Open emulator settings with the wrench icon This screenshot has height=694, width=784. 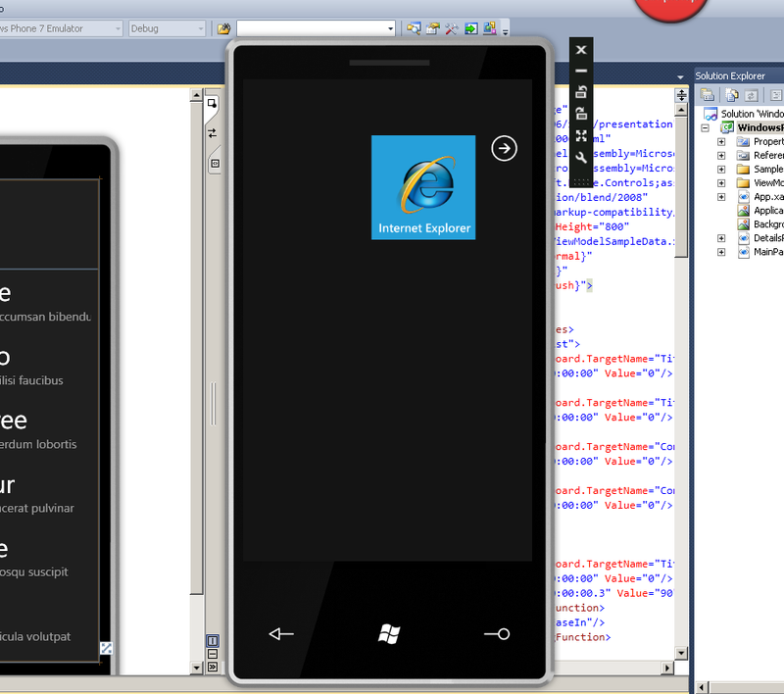[x=581, y=158]
